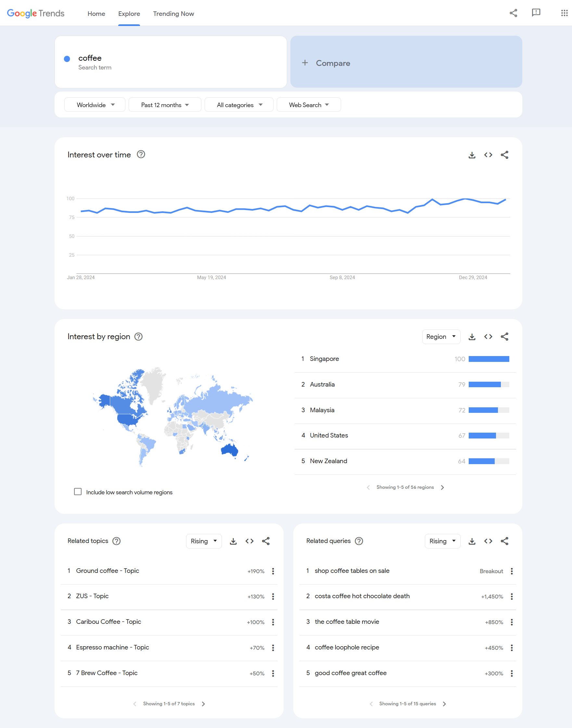Open the Trending Now tab
Image resolution: width=572 pixels, height=728 pixels.
click(x=173, y=14)
